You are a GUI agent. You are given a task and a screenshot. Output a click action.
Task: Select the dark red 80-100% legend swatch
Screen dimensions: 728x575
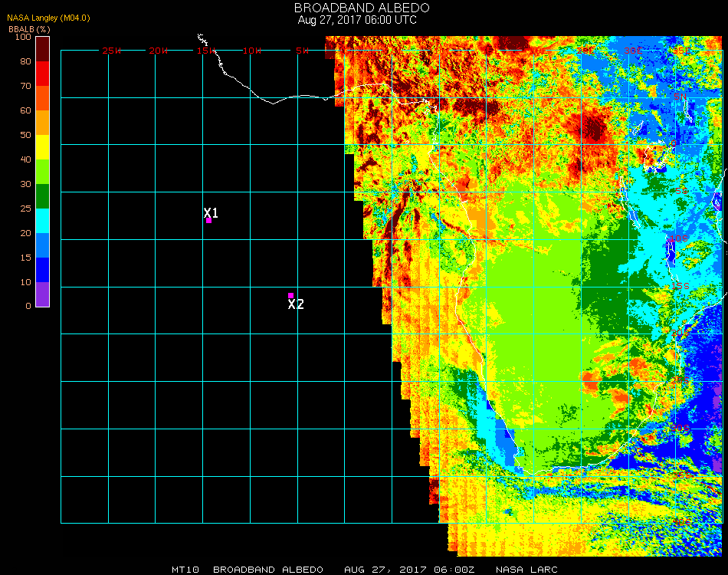tap(43, 48)
